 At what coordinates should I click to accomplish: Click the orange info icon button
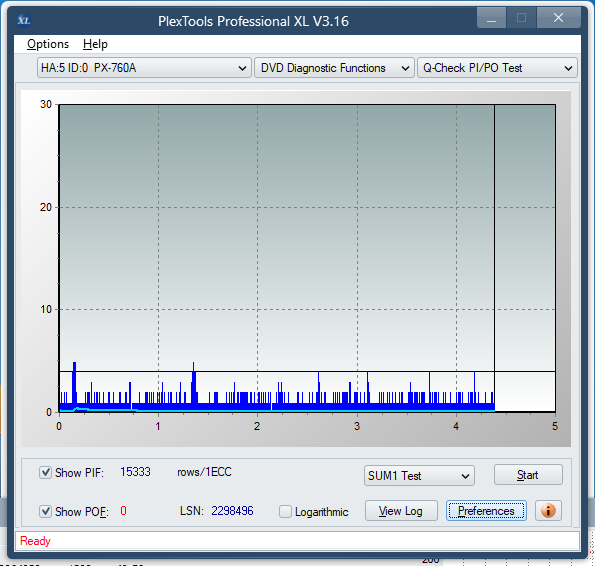548,511
